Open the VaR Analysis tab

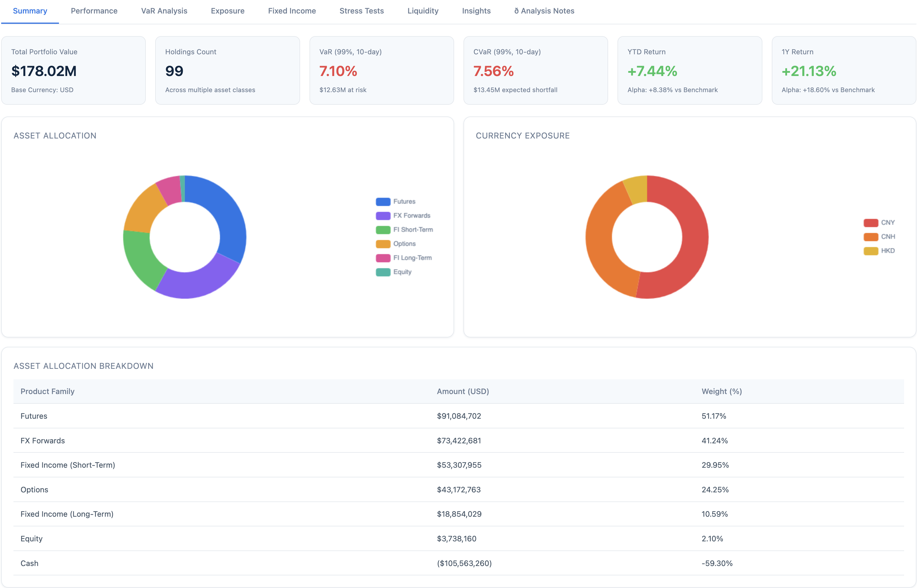click(164, 11)
